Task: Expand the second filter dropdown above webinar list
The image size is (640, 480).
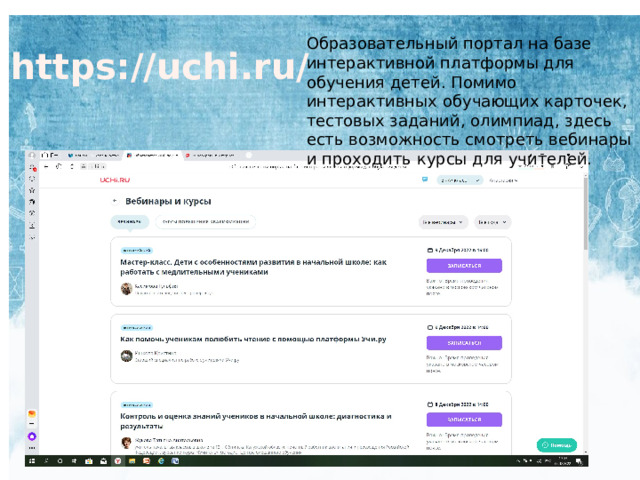Action: coord(492,222)
